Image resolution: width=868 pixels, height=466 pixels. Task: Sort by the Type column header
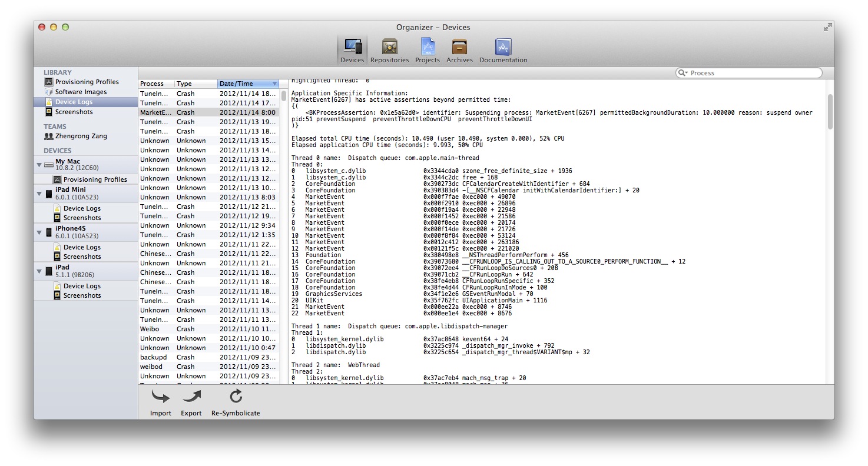pyautogui.click(x=196, y=84)
